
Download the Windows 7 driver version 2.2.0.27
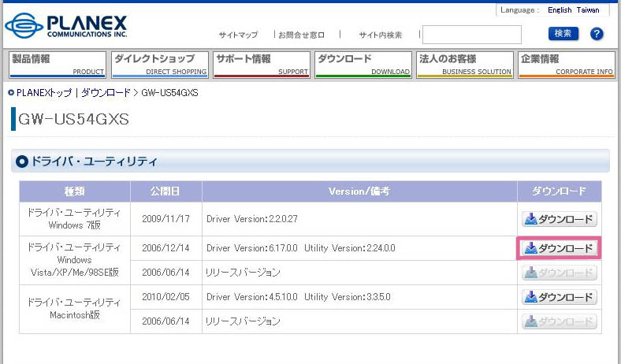pos(560,219)
